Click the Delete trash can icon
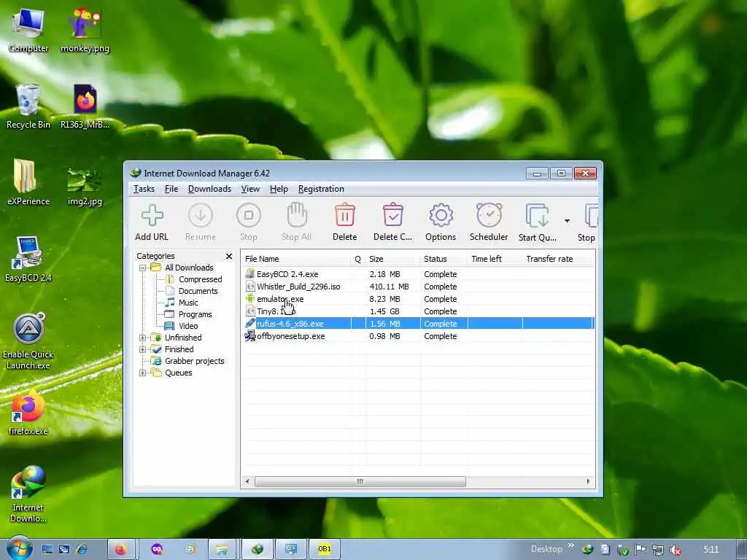 pyautogui.click(x=344, y=222)
